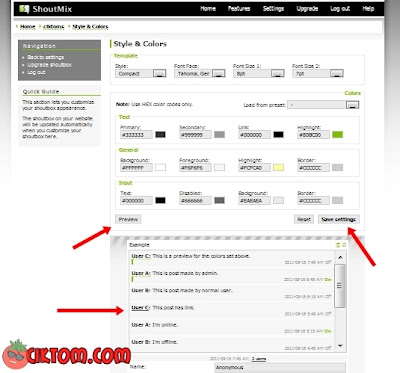This screenshot has width=400, height=373.
Task: Click the Input Disabled gray swatch
Action: coord(219,201)
